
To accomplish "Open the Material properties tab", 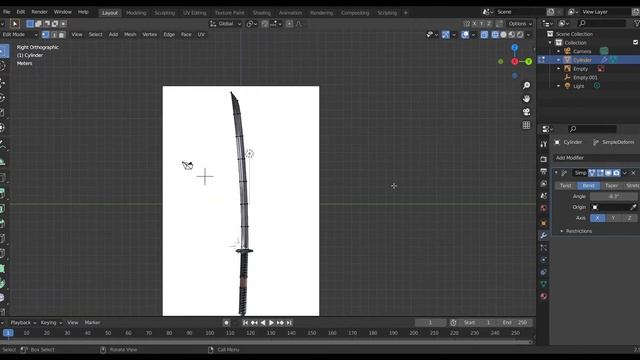I will (x=543, y=296).
